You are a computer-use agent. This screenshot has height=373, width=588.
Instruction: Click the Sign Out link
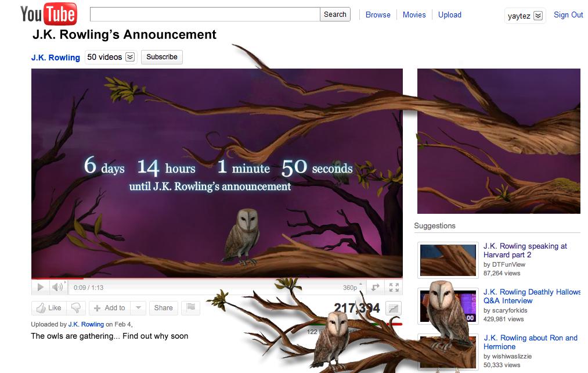[568, 15]
